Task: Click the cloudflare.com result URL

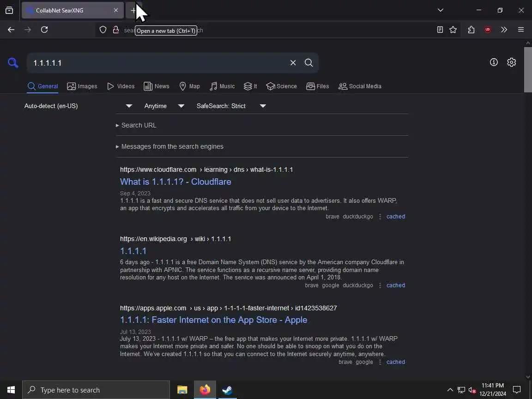Action: tap(206, 169)
